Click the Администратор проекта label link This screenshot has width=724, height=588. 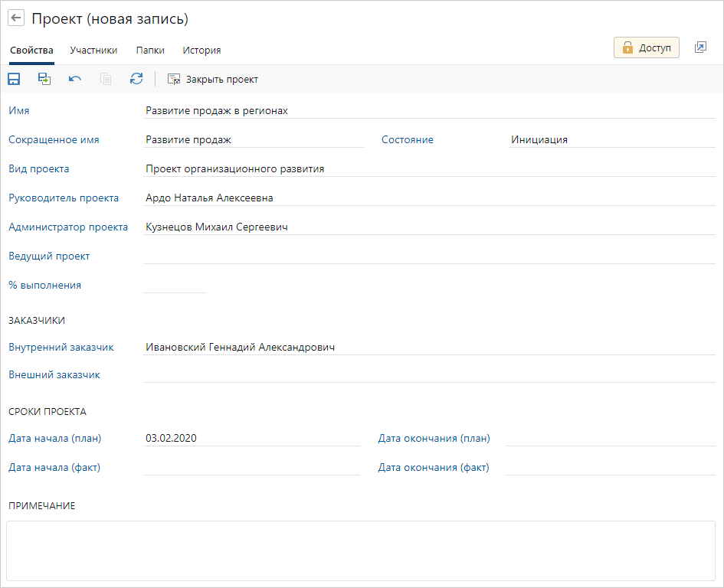[x=68, y=227]
